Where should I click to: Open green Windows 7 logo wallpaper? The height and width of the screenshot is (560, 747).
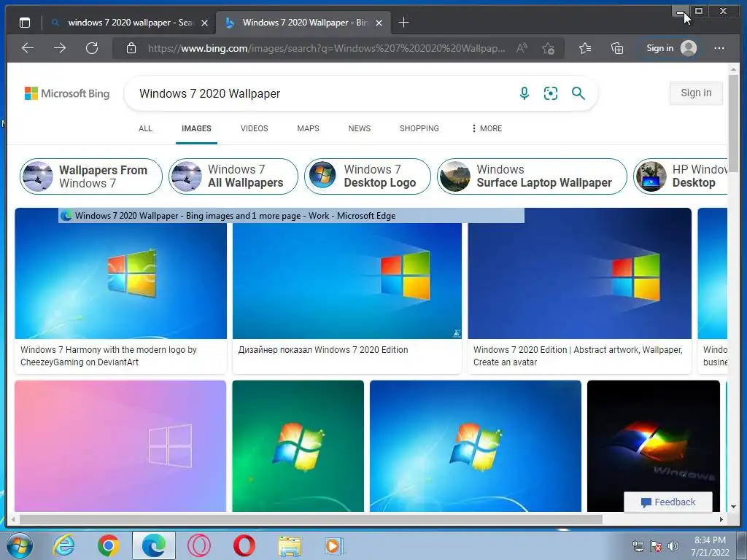click(298, 446)
